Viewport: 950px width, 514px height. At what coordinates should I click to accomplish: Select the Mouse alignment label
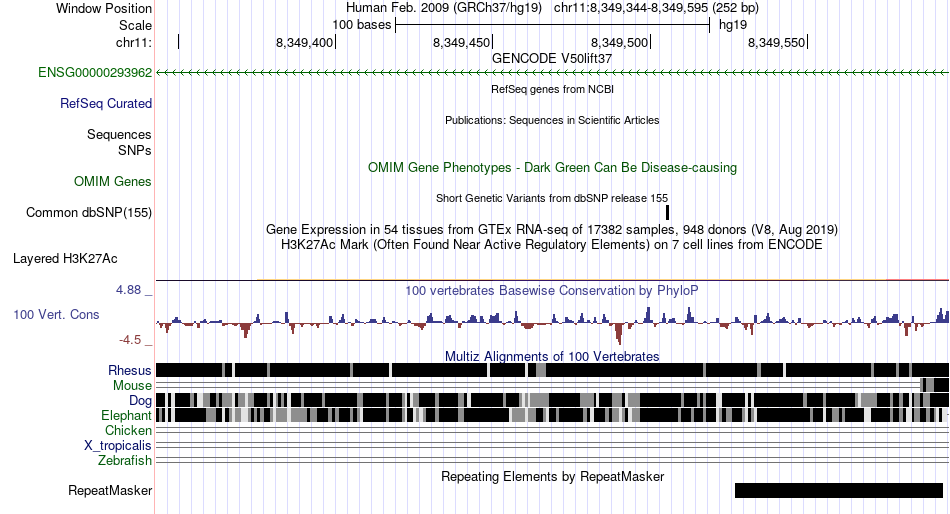pos(132,386)
